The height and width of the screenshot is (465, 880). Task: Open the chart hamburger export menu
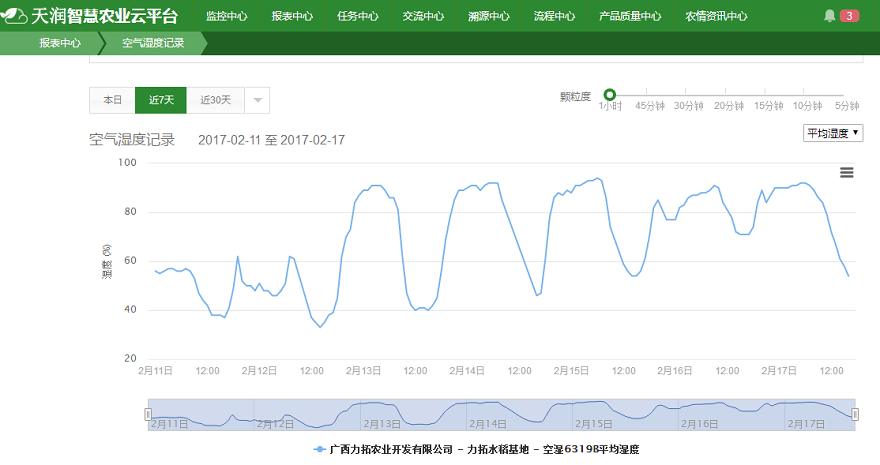847,172
